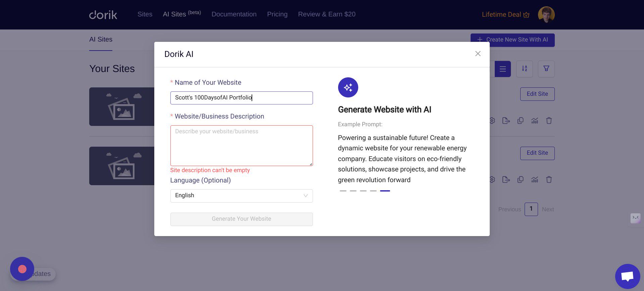The width and height of the screenshot is (644, 291).
Task: Click Lifetime Deal crown link
Action: 505,14
